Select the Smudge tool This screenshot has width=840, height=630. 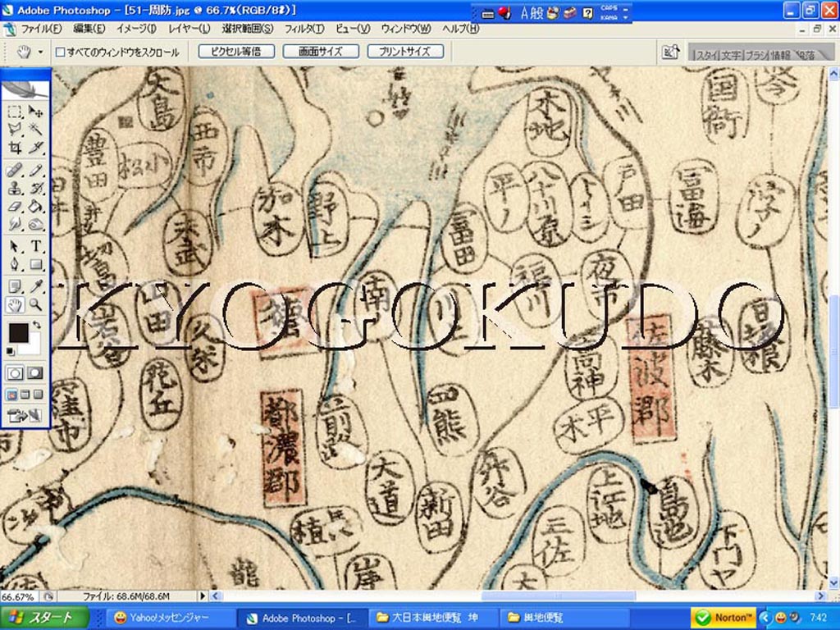point(15,223)
